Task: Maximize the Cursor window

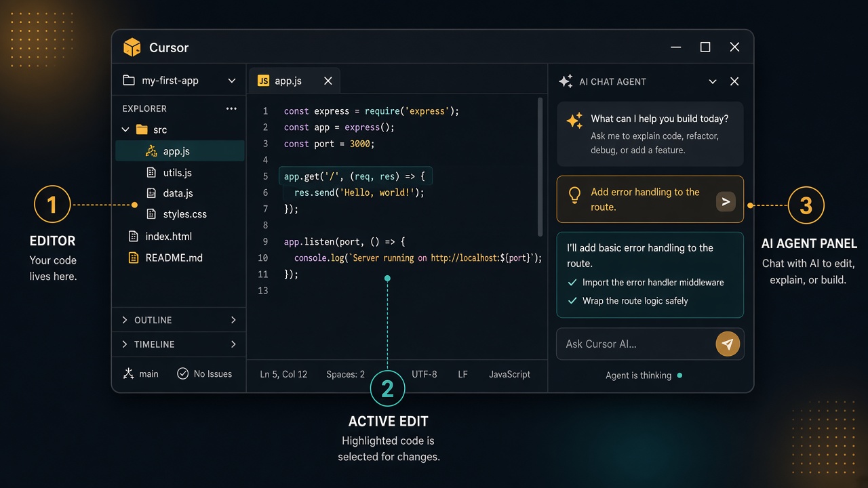Action: 705,47
